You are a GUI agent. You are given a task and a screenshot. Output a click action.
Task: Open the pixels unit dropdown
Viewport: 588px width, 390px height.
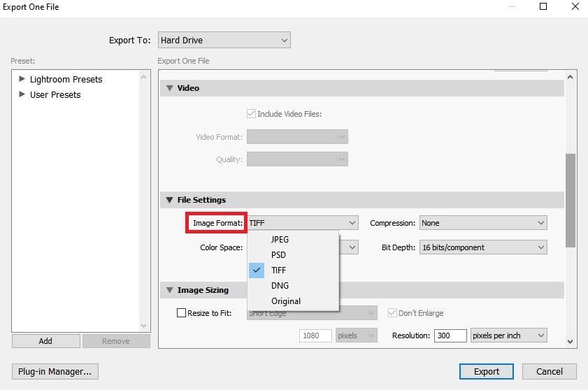356,335
